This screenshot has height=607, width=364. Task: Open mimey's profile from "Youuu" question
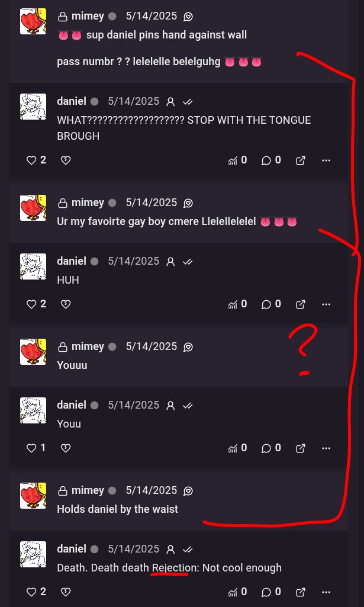pos(88,346)
